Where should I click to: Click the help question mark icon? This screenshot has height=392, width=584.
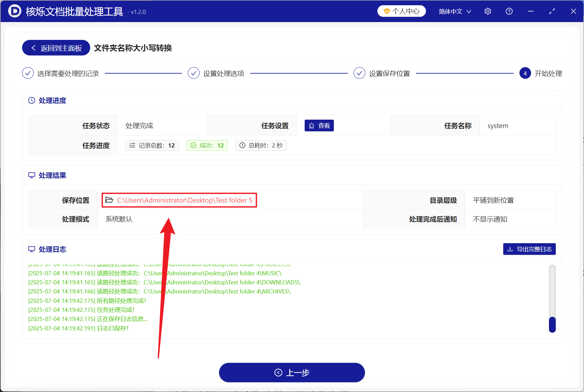(509, 11)
